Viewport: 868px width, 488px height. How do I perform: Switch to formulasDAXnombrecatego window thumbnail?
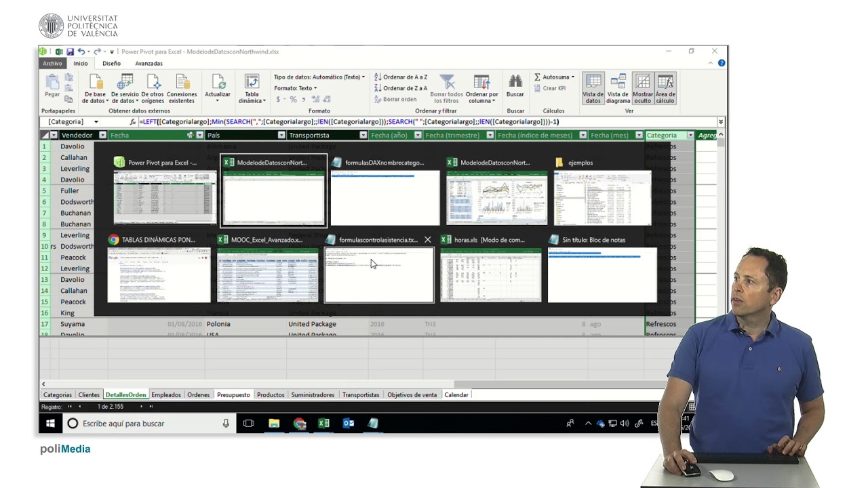point(385,190)
